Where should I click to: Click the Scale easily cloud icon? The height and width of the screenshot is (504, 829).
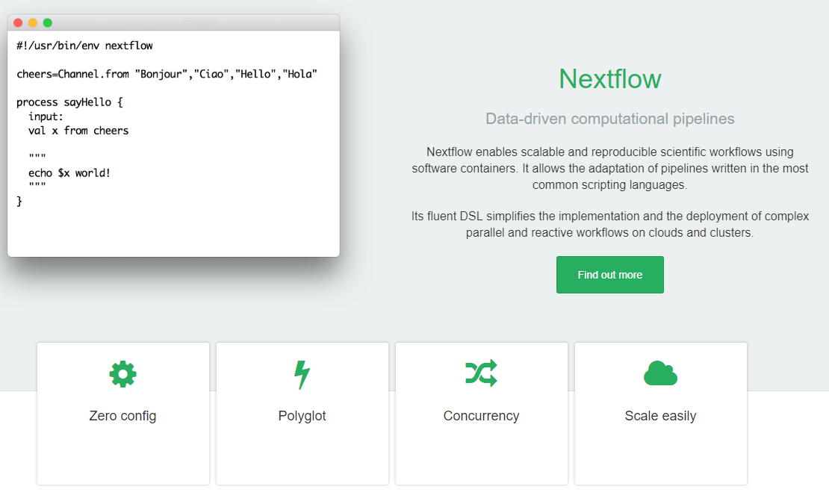[660, 373]
